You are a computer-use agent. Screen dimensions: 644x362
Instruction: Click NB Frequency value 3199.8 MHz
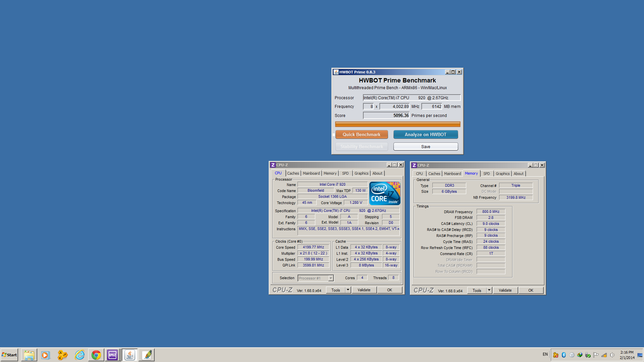point(516,197)
